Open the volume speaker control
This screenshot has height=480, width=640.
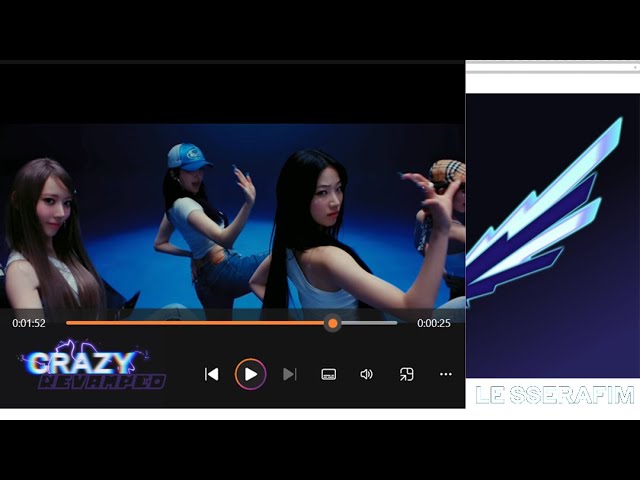[x=366, y=374]
